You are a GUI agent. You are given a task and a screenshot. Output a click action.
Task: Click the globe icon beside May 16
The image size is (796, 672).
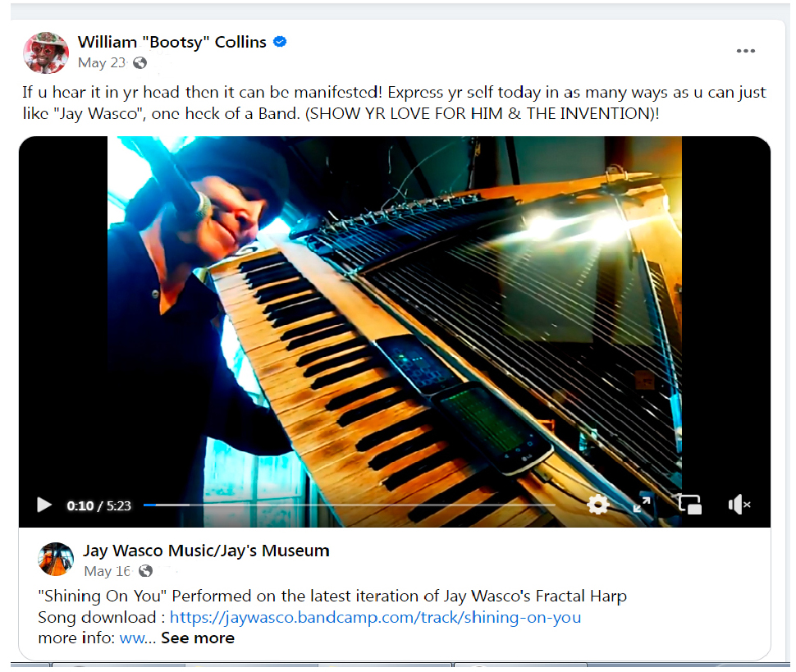coord(145,571)
